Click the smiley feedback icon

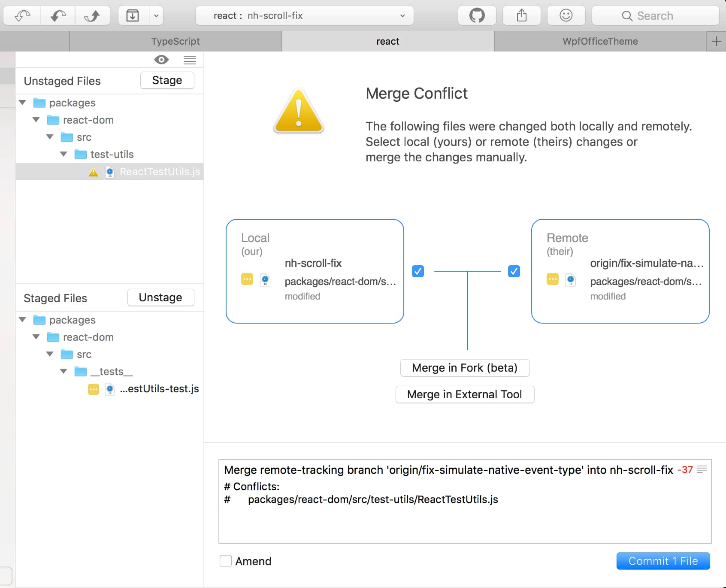click(x=566, y=16)
